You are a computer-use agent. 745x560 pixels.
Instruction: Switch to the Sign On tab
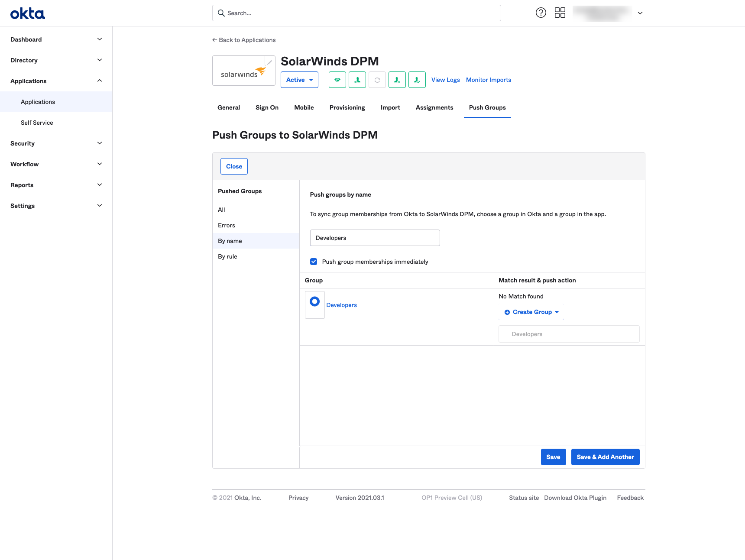click(x=267, y=107)
